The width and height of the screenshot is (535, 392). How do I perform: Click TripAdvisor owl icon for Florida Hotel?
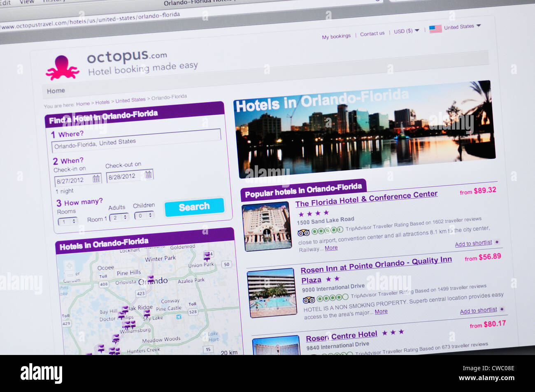[303, 232]
